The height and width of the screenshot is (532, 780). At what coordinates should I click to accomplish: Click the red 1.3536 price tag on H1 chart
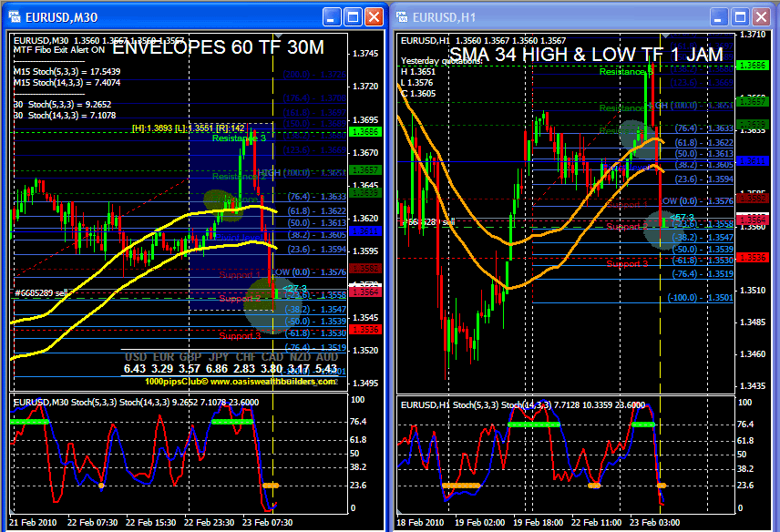[x=753, y=258]
